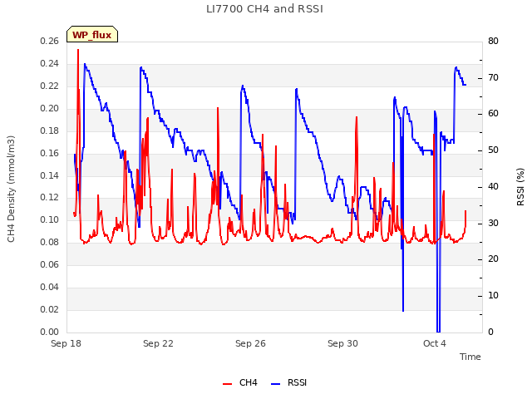Viewport: 532px width, 399px height.
Task: Click the 0.24 left axis tick value
Action: tap(50, 63)
